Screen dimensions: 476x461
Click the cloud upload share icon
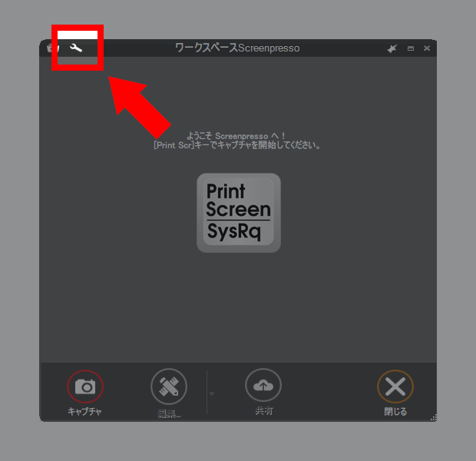click(x=263, y=386)
